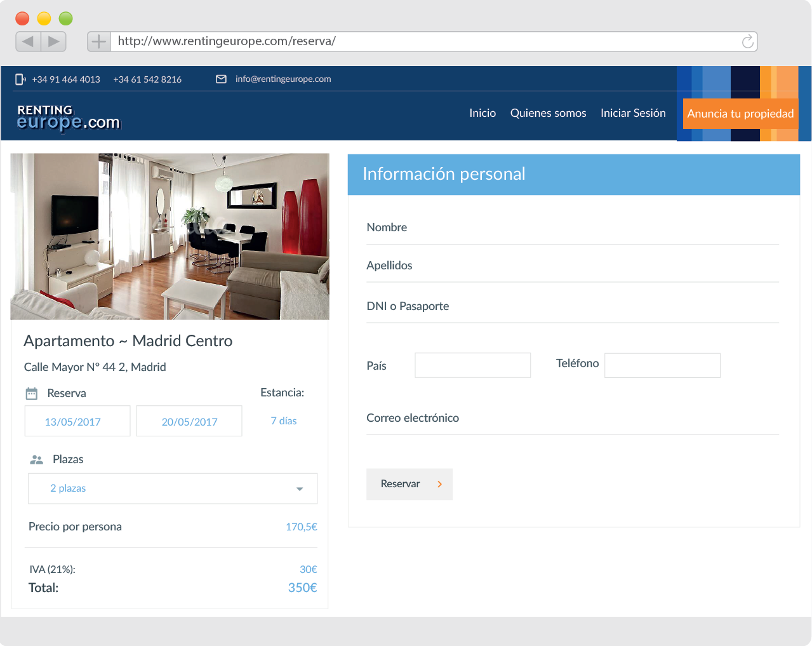Click the Reservar button
812x646 pixels.
409,484
